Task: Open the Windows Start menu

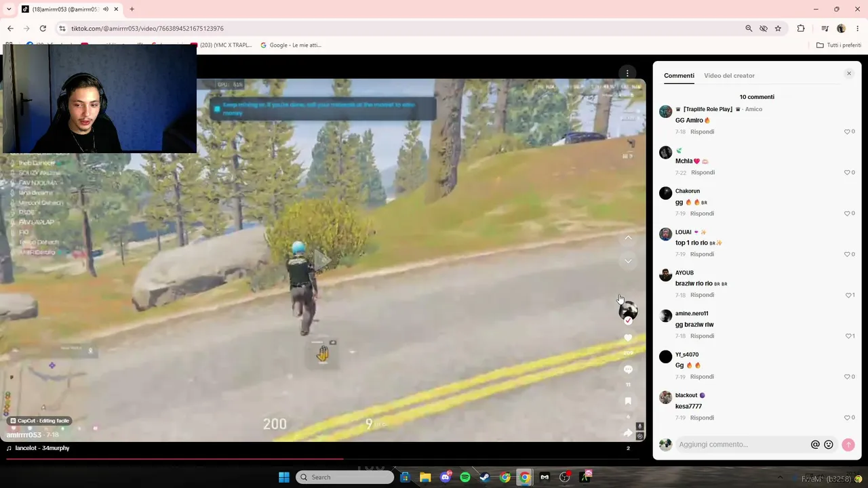Action: click(x=284, y=477)
